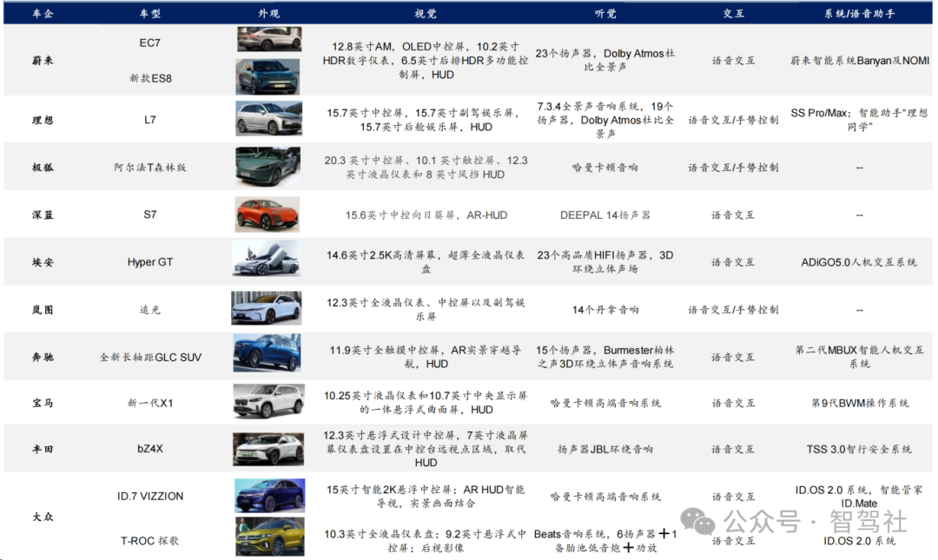This screenshot has width=938, height=560.
Task: Click the 14个丹拿音响 audio cell
Action: coord(604,310)
